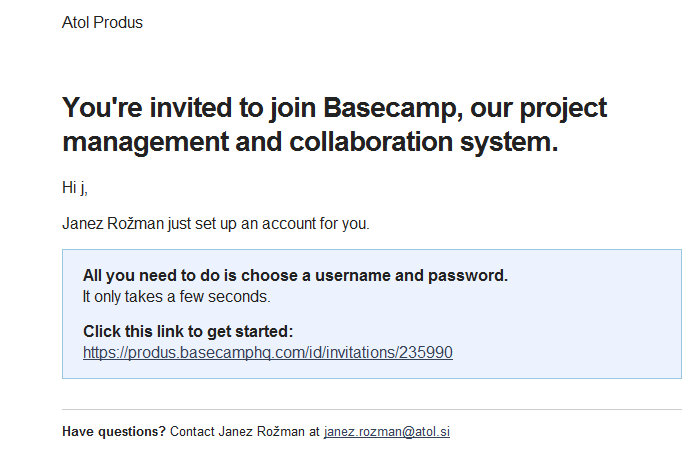Click the bold "All you need to do" line
Screen dimensions: 685x456
pyautogui.click(x=295, y=276)
